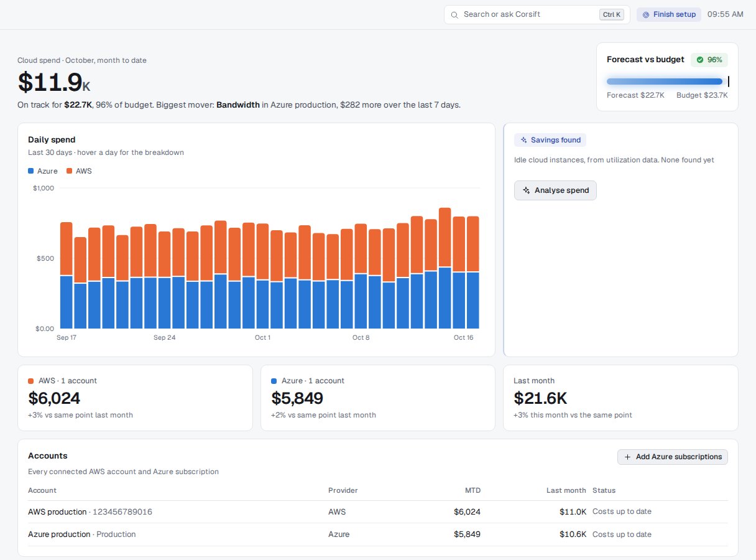Click the Sep 24 axis label
Screen dimensions: 756x560
165,338
